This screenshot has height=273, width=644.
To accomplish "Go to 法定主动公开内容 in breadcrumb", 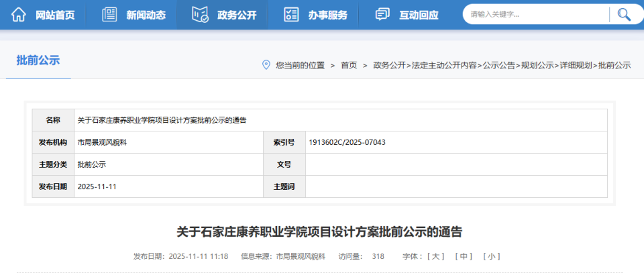I will tap(444, 65).
